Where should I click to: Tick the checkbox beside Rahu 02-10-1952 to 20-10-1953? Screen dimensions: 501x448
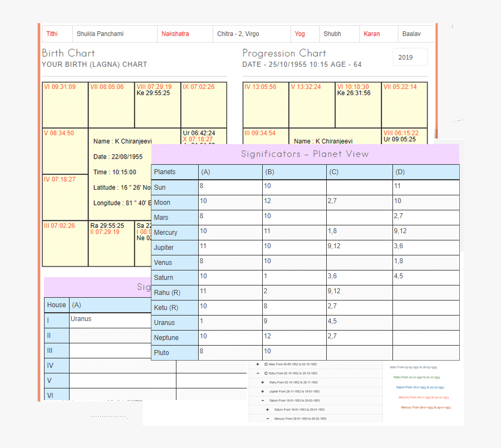[266, 373]
